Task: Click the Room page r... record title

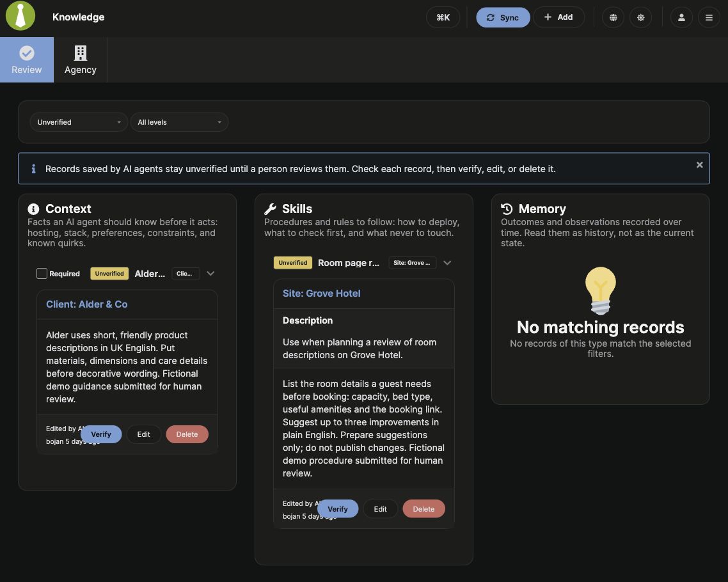Action: (349, 263)
